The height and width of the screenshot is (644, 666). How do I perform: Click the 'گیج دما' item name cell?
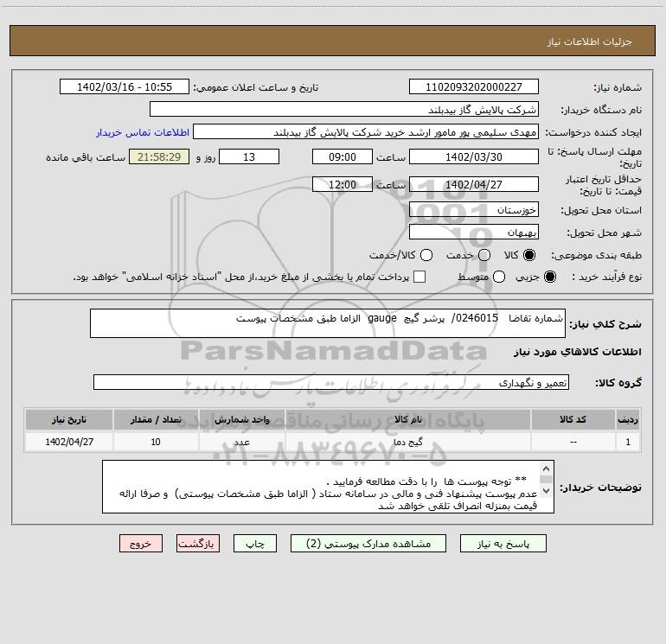tap(407, 442)
